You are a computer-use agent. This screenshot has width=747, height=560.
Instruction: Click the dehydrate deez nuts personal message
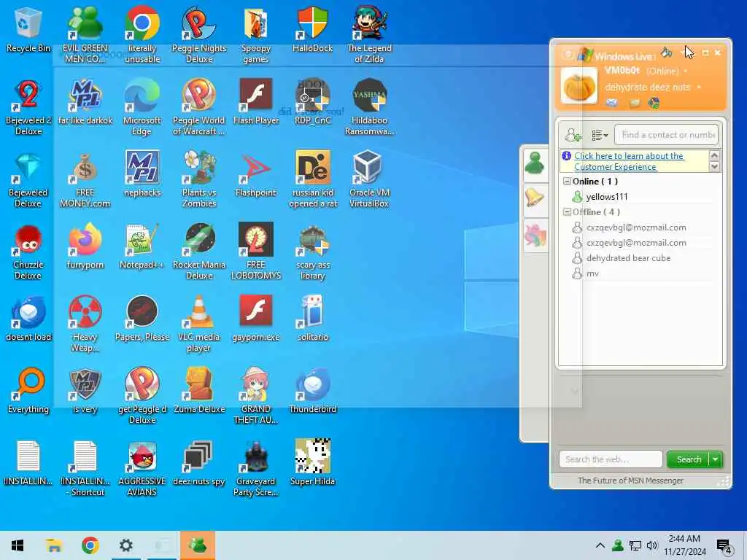click(648, 87)
